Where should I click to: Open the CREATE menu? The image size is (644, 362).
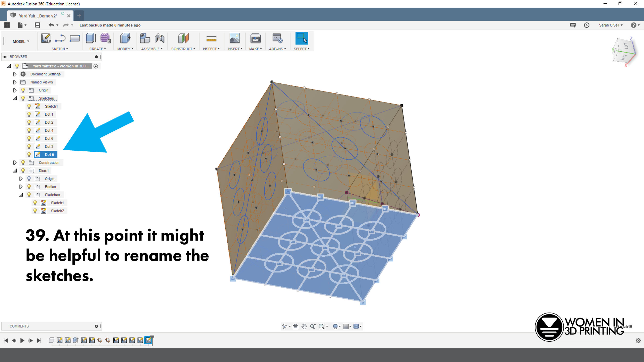(x=98, y=49)
